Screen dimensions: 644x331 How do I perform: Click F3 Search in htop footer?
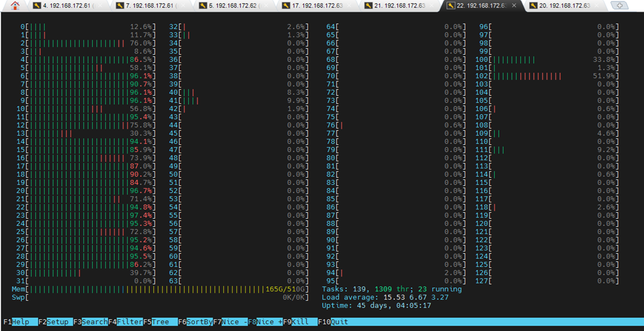click(90, 322)
